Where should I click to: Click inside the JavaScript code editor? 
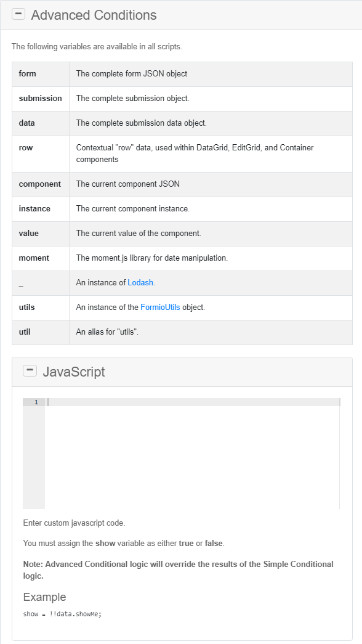185,444
